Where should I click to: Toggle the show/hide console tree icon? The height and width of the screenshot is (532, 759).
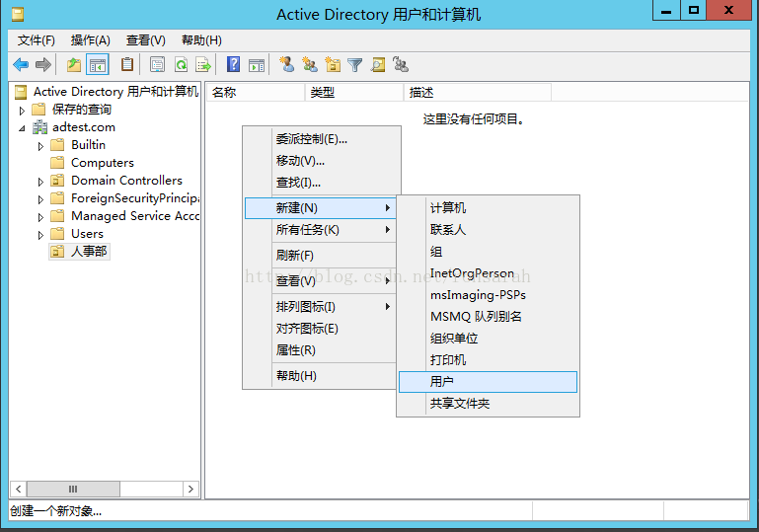[98, 64]
